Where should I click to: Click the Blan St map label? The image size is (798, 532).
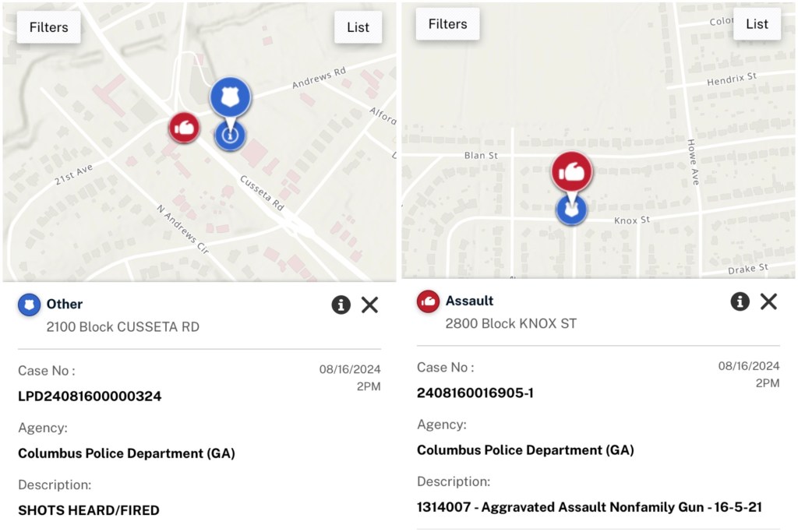tap(481, 156)
